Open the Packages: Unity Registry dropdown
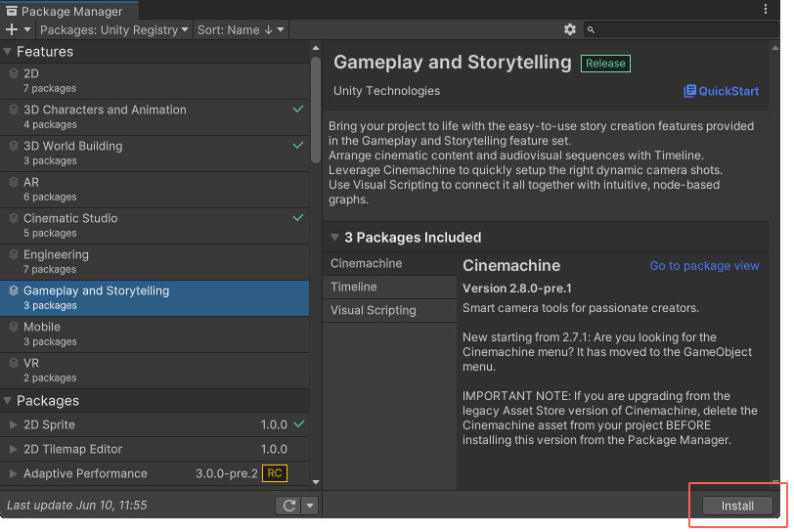 [x=114, y=30]
